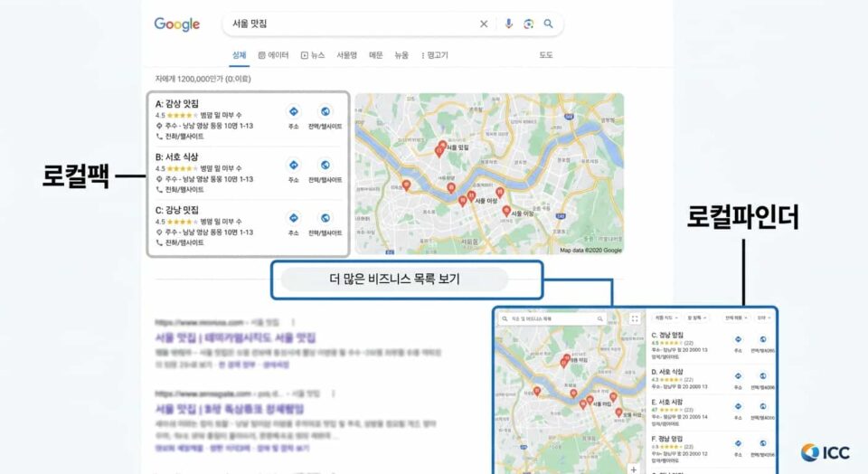Click website globe icon for local finder listing C
The height and width of the screenshot is (474, 868).
tap(763, 339)
